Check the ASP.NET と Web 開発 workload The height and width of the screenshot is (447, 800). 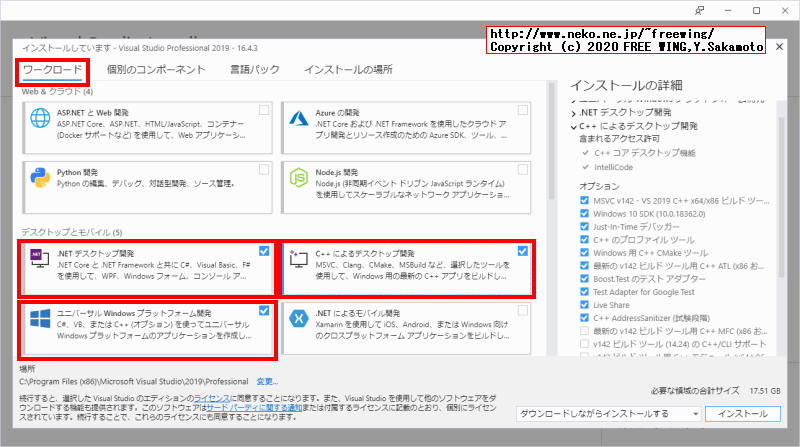(264, 110)
